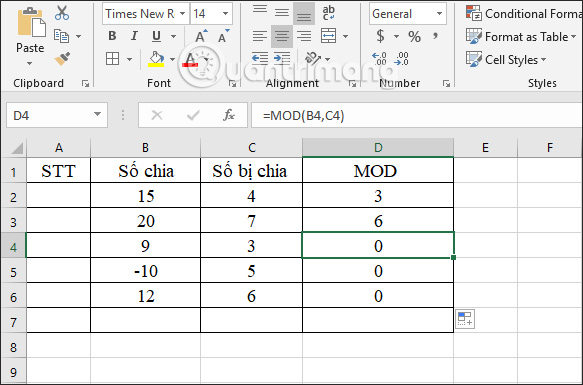Increase indent icon
The height and width of the screenshot is (385, 583).
pyautogui.click(x=282, y=59)
